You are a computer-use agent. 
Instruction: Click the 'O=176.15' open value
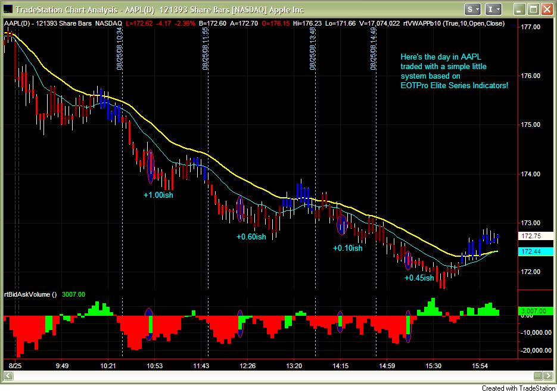[276, 23]
